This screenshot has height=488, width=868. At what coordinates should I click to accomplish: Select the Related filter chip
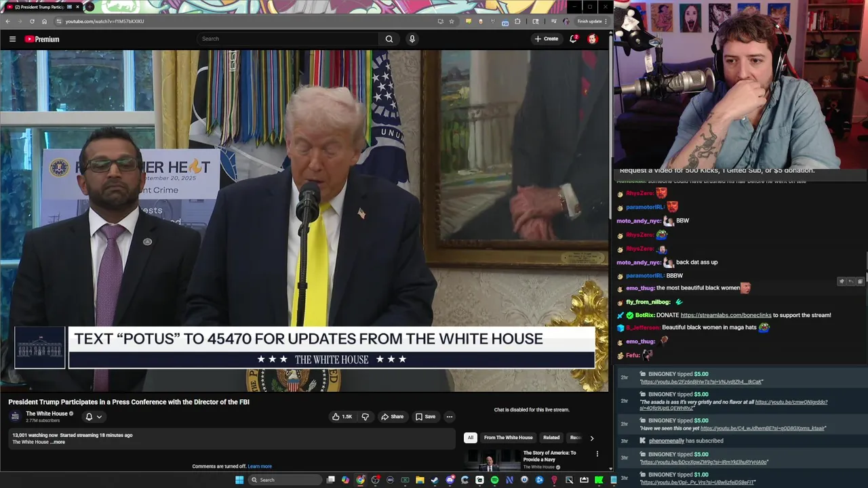(551, 438)
